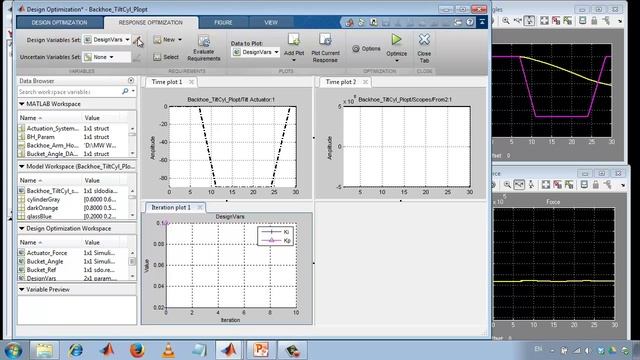Open Data Browser panel options circle button
This screenshot has width=640, height=360.
[131, 80]
